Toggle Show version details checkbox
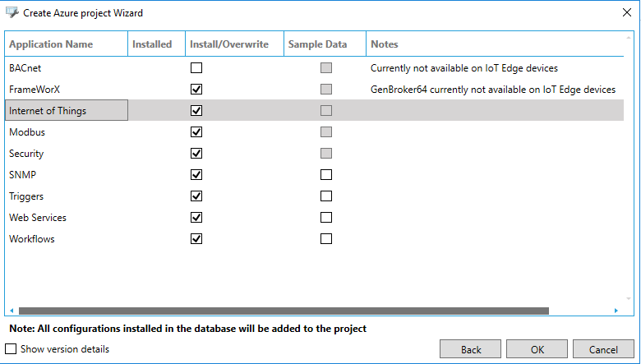The image size is (641, 364). pyautogui.click(x=11, y=349)
